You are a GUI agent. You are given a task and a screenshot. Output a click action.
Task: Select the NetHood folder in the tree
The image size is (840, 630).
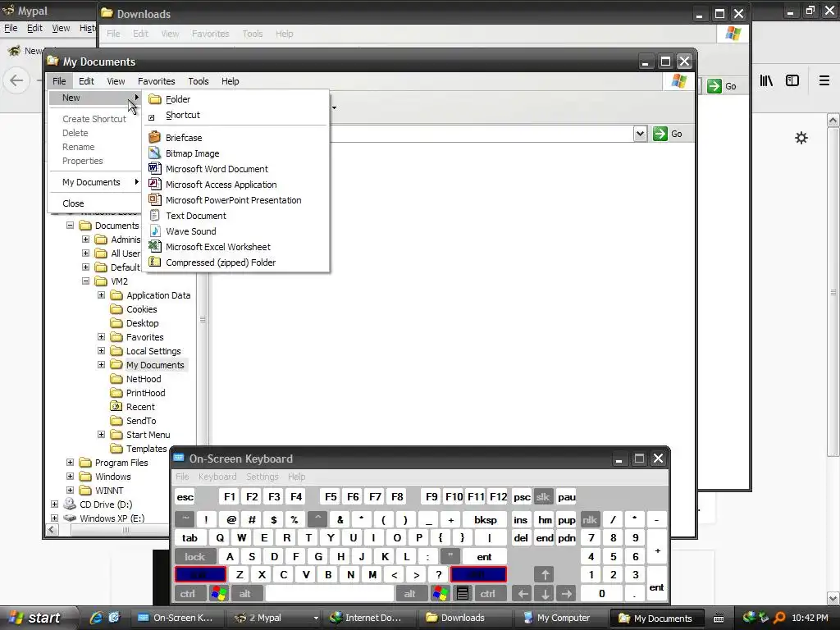144,379
